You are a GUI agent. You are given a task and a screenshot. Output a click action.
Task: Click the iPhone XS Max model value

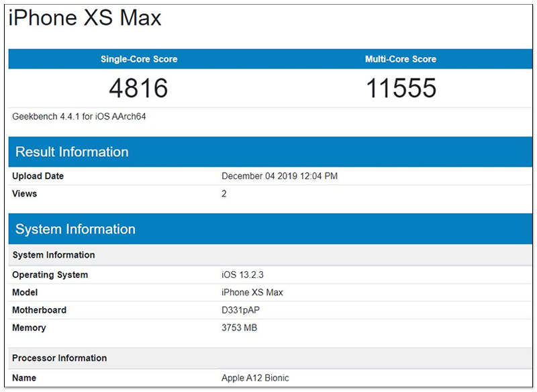click(252, 293)
